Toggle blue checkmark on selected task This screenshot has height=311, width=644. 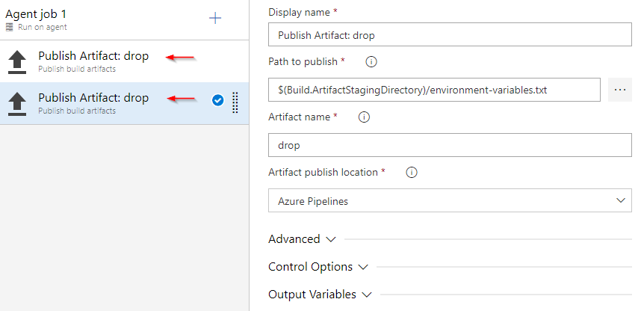click(217, 100)
